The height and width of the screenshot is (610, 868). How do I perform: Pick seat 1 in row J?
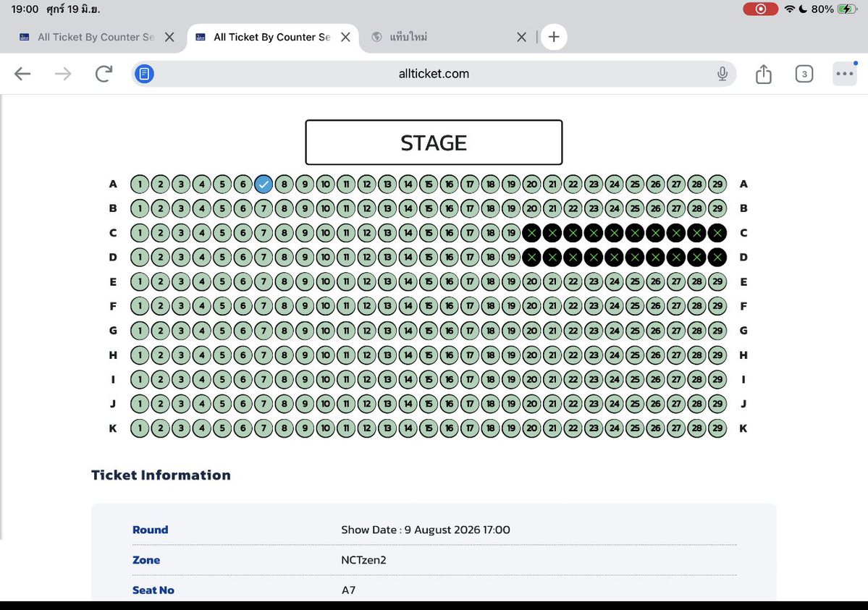point(140,404)
